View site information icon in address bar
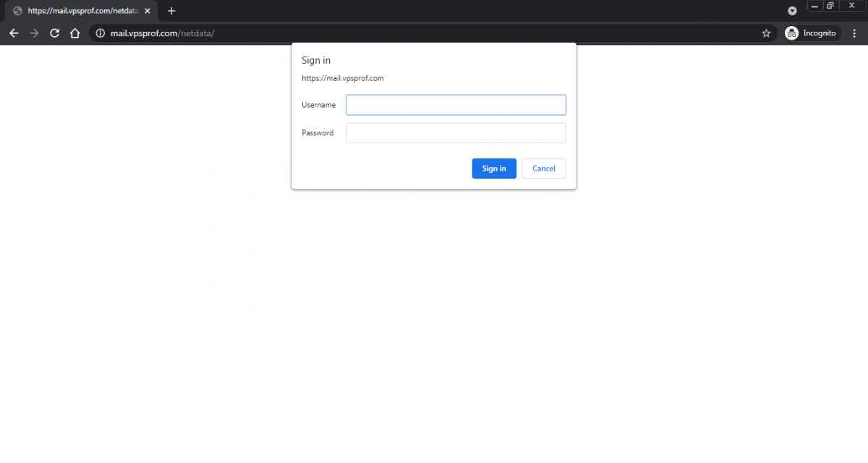Screen dimensions: 868x463 [101, 33]
